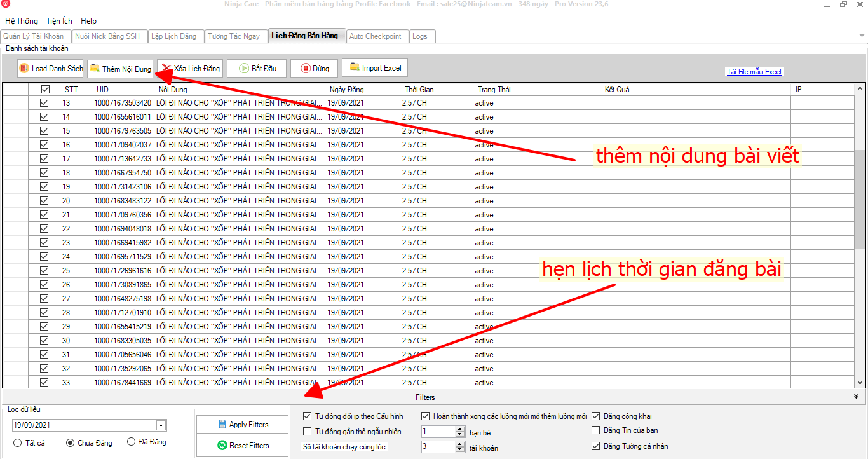
Task: Toggle Đăng Tường cá nhân checkbox
Action: (x=596, y=446)
